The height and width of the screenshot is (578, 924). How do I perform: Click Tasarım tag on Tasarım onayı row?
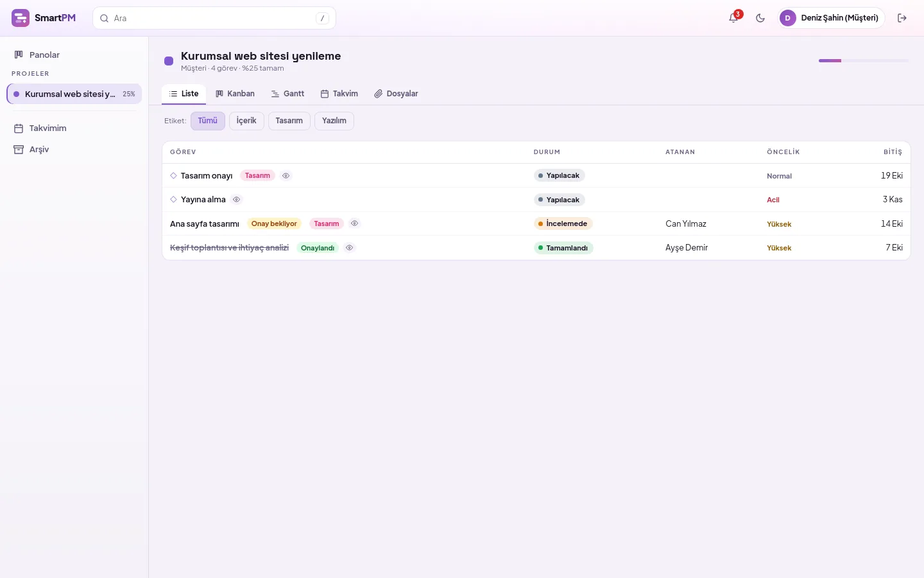click(257, 175)
